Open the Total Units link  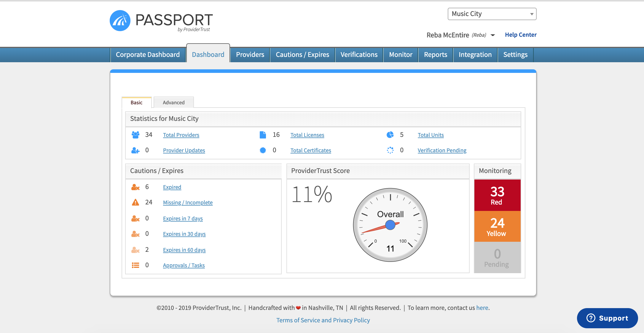pos(431,135)
